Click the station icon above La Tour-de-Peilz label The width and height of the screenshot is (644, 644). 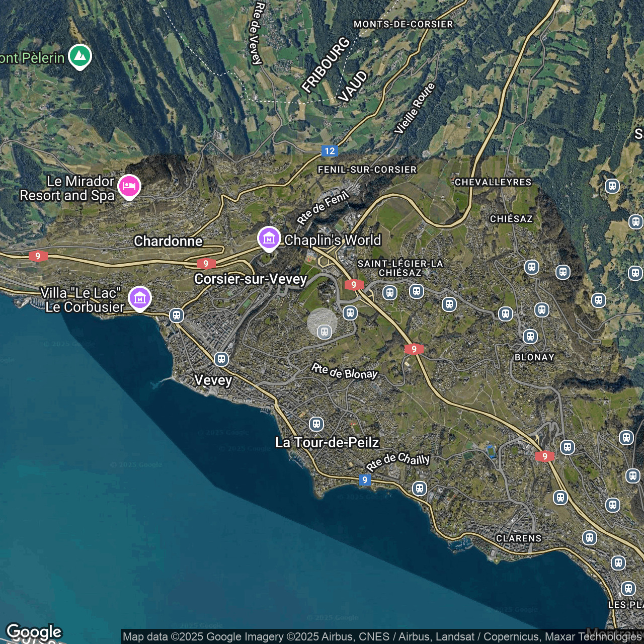pos(316,424)
